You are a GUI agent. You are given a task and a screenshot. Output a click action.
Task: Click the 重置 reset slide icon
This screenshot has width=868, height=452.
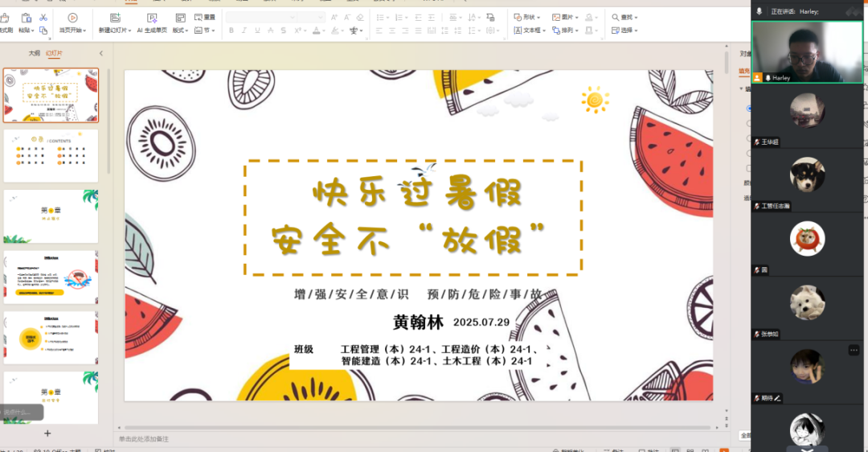[x=199, y=17]
